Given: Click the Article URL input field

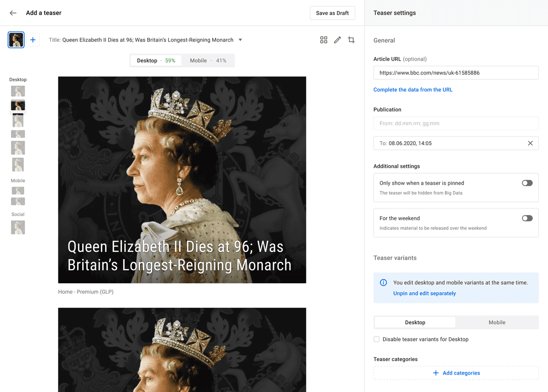Looking at the screenshot, I should 456,73.
